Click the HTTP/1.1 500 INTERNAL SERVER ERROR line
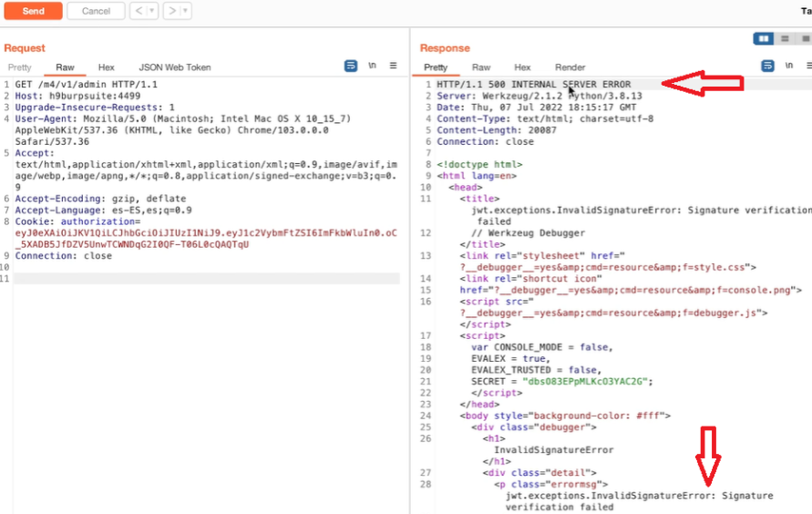Viewport: 812px width, 514px height. point(533,85)
